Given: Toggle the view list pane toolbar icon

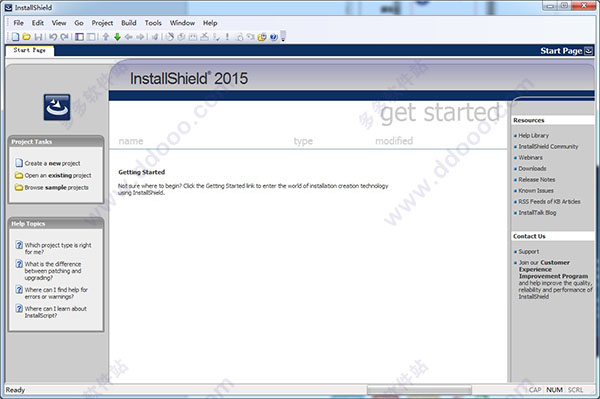Looking at the screenshot, I should (x=80, y=37).
